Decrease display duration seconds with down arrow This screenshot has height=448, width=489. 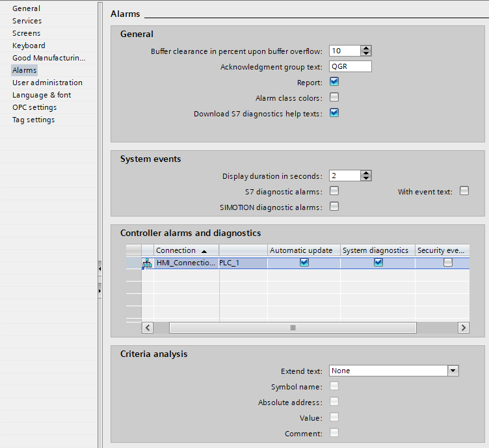point(366,178)
